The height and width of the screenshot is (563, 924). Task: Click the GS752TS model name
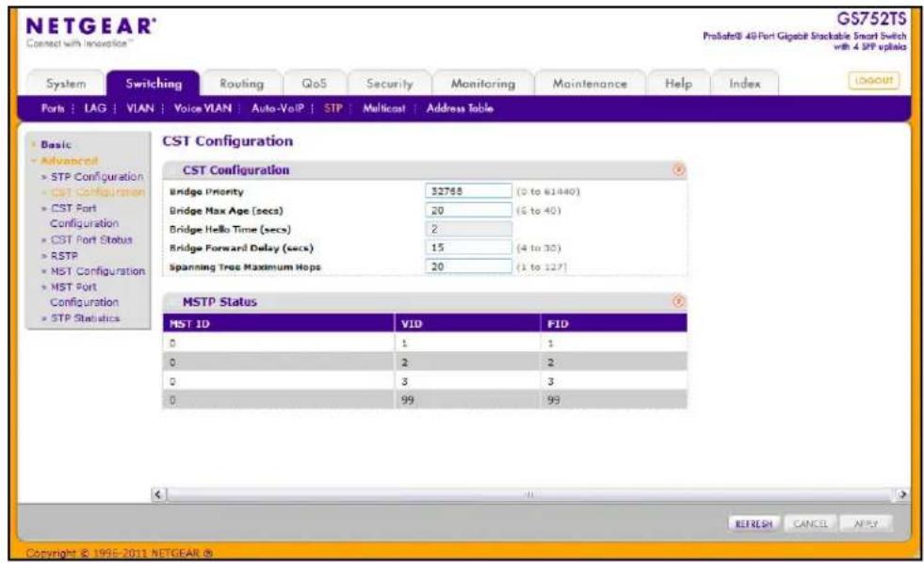[871, 19]
